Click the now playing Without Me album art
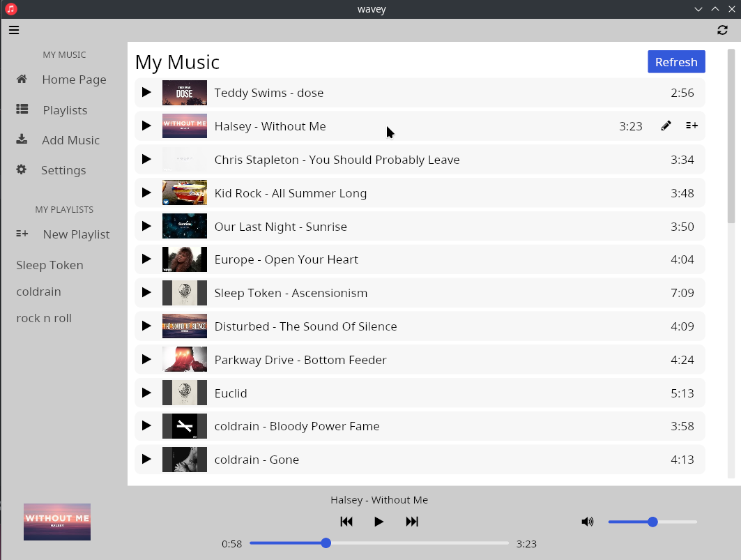This screenshot has height=560, width=741. [57, 522]
